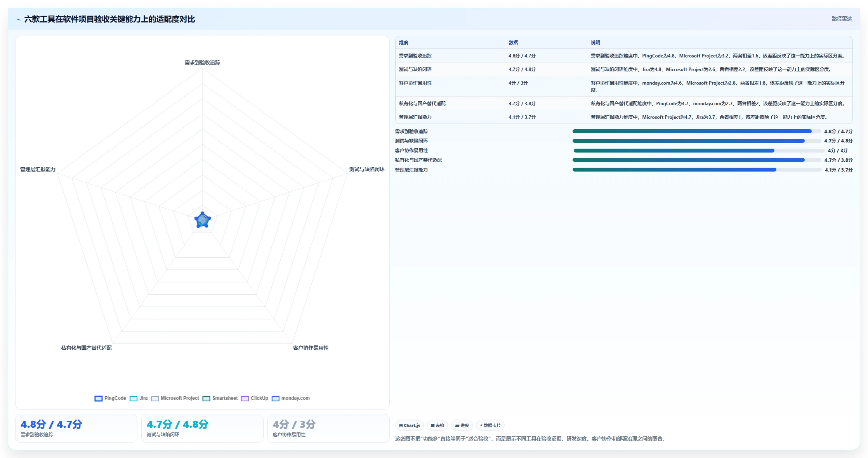868x458 pixels.
Task: Toggle the monday.com legend series
Action: coord(291,398)
